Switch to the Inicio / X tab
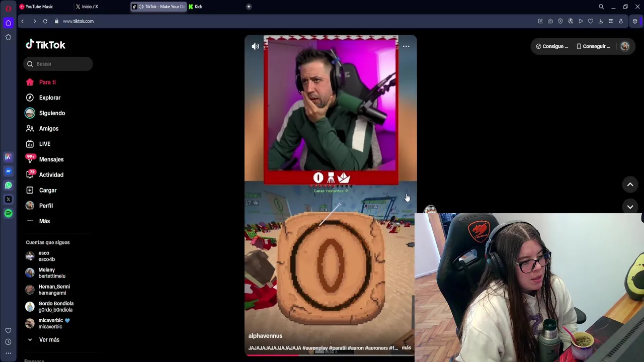The width and height of the screenshot is (644, 362). tap(90, 7)
